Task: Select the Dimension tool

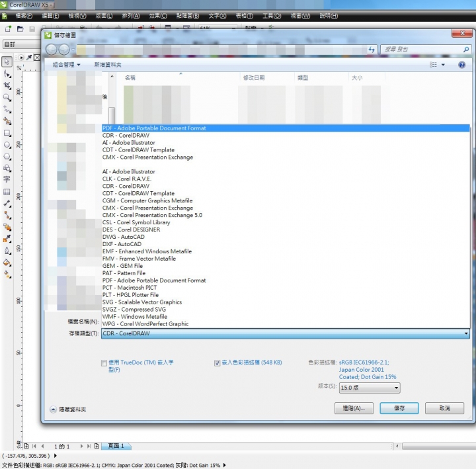Action: pos(7,204)
